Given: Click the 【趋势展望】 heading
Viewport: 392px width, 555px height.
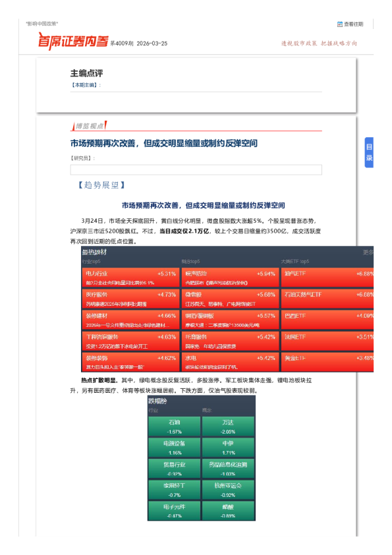Looking at the screenshot, I should (x=101, y=185).
